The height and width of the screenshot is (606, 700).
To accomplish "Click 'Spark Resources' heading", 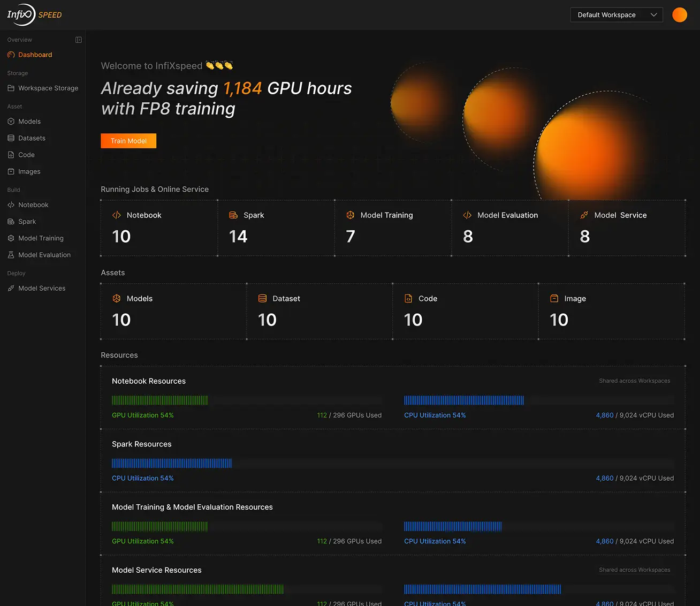I will [142, 444].
